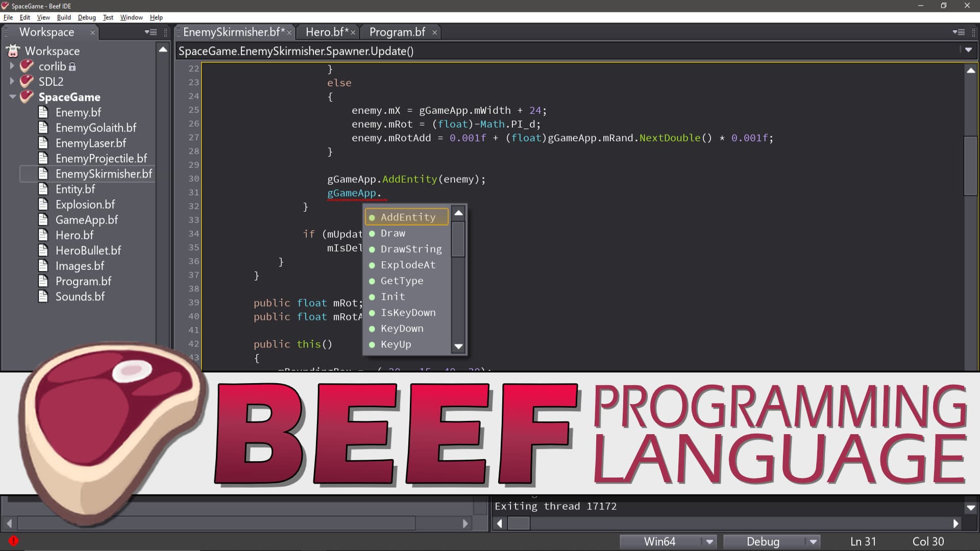Image resolution: width=980 pixels, height=551 pixels.
Task: Click the View menu item
Action: [x=43, y=17]
